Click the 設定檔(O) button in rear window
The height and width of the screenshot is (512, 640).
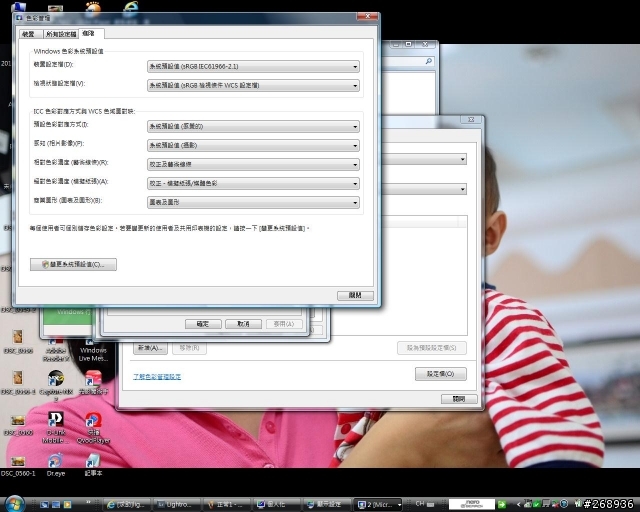[440, 374]
